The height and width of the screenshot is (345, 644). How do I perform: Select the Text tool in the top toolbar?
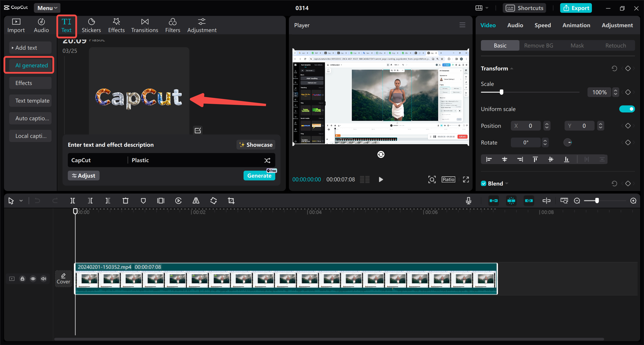[x=66, y=25]
